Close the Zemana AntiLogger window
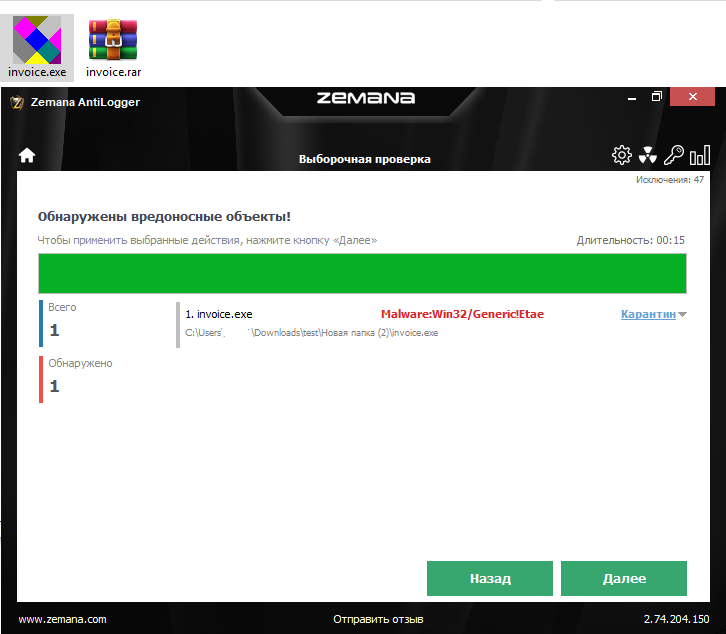 coord(693,96)
